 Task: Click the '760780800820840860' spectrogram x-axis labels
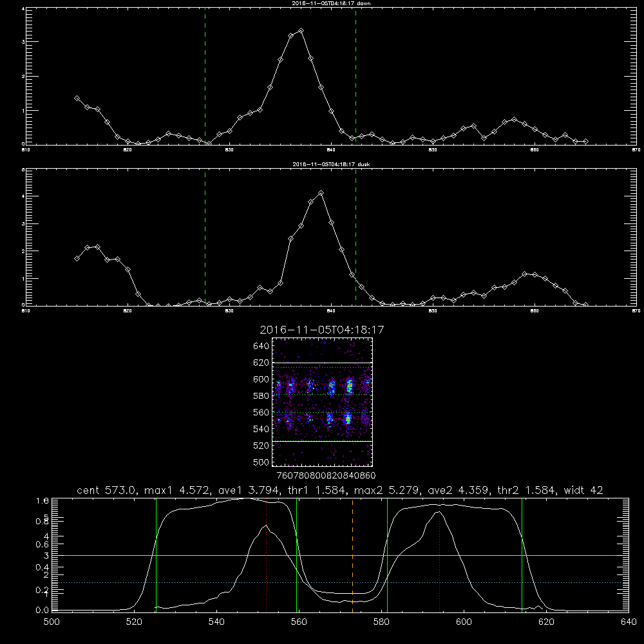pyautogui.click(x=326, y=475)
